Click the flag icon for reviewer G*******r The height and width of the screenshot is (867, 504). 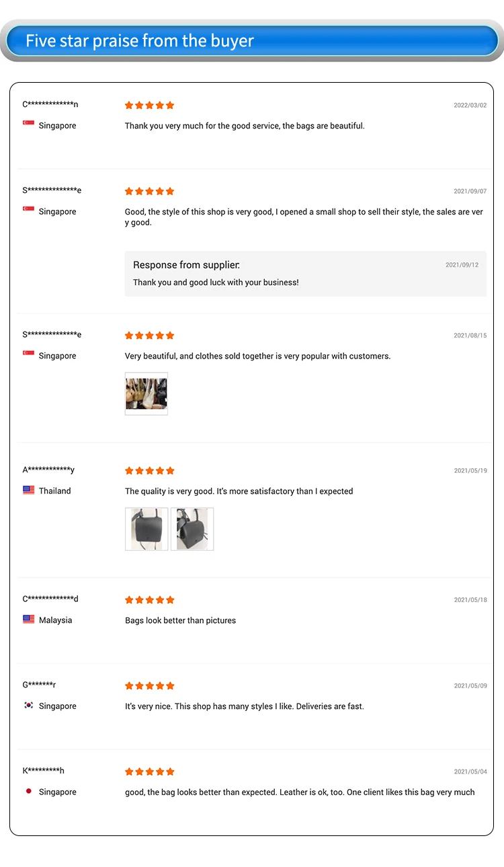click(28, 706)
